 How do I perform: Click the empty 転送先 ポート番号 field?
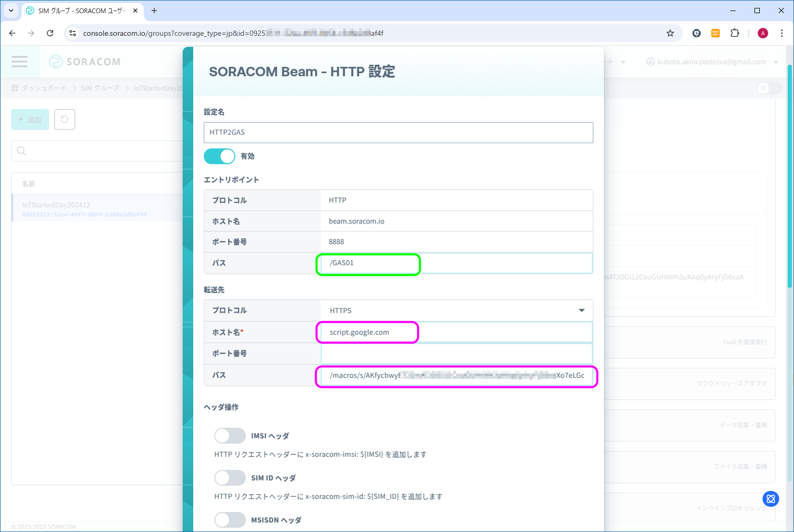click(x=456, y=354)
